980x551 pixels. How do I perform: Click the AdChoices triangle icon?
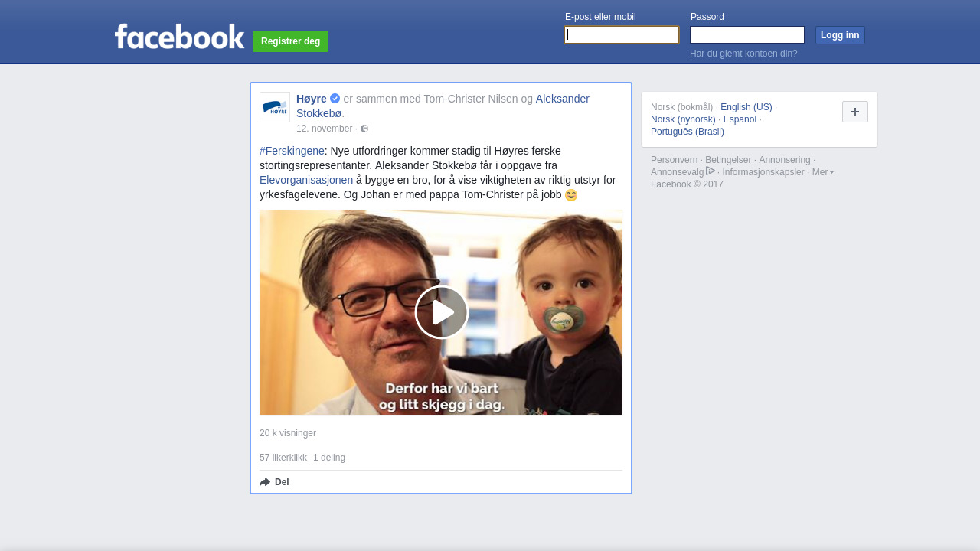coord(710,171)
